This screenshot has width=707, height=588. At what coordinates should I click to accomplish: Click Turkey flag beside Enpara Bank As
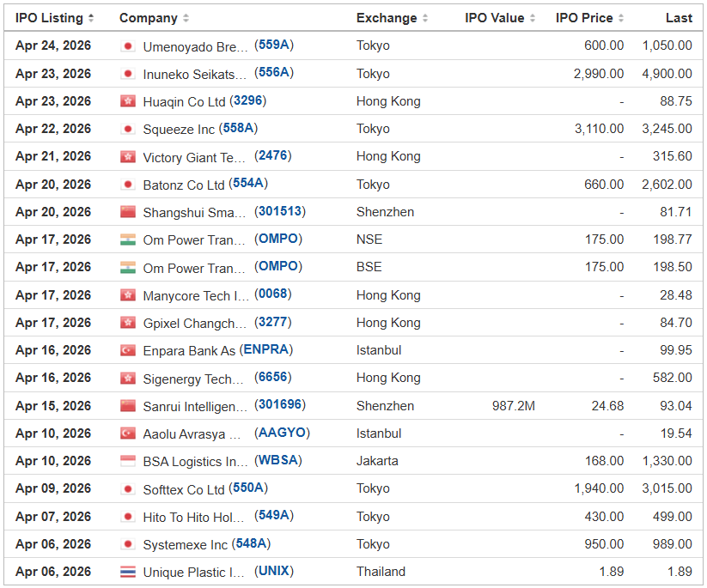coord(128,350)
